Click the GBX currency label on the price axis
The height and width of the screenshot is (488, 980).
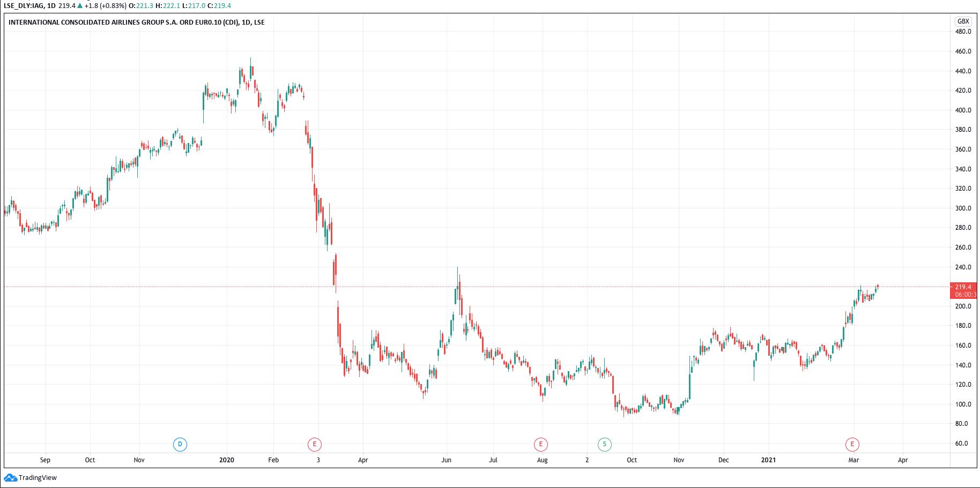pos(963,22)
